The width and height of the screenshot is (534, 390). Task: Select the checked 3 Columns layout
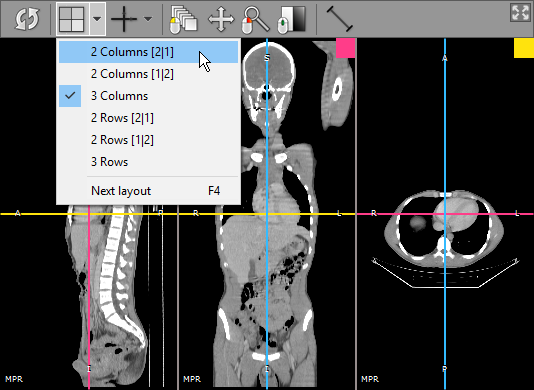coord(148,96)
